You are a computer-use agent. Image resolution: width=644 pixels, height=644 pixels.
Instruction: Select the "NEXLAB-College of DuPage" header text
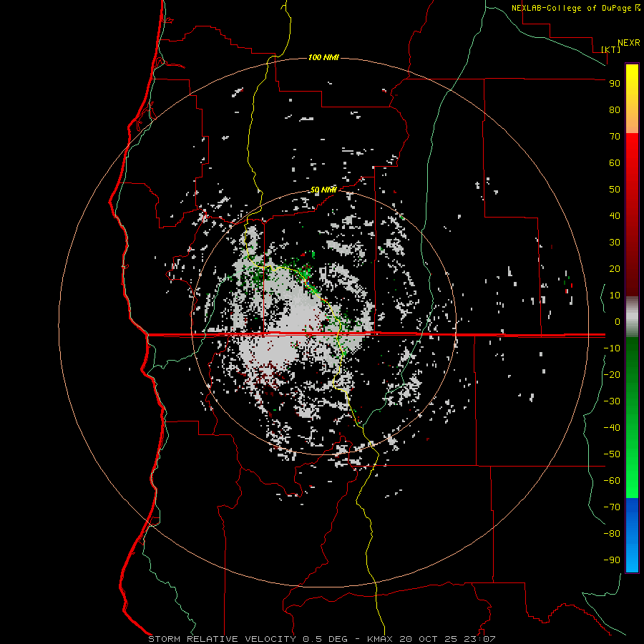[x=572, y=8]
